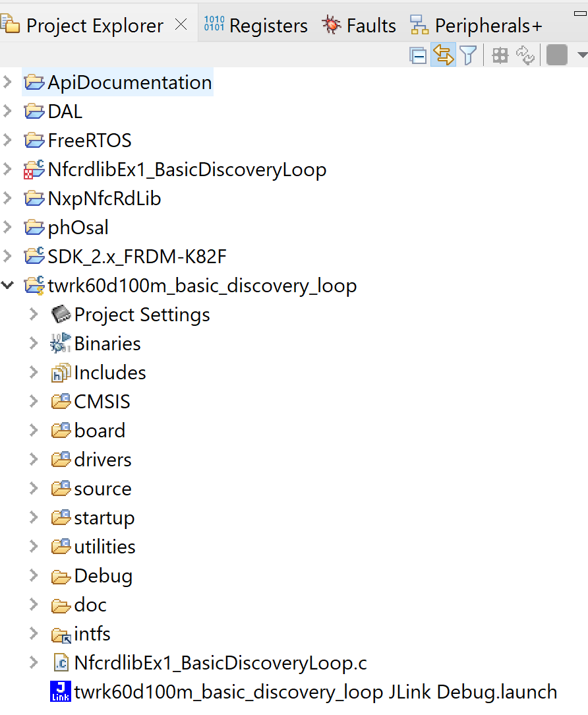Click the filter icon in Project Explorer toolbar
Viewport: 588px width, 715px height.
tap(469, 55)
